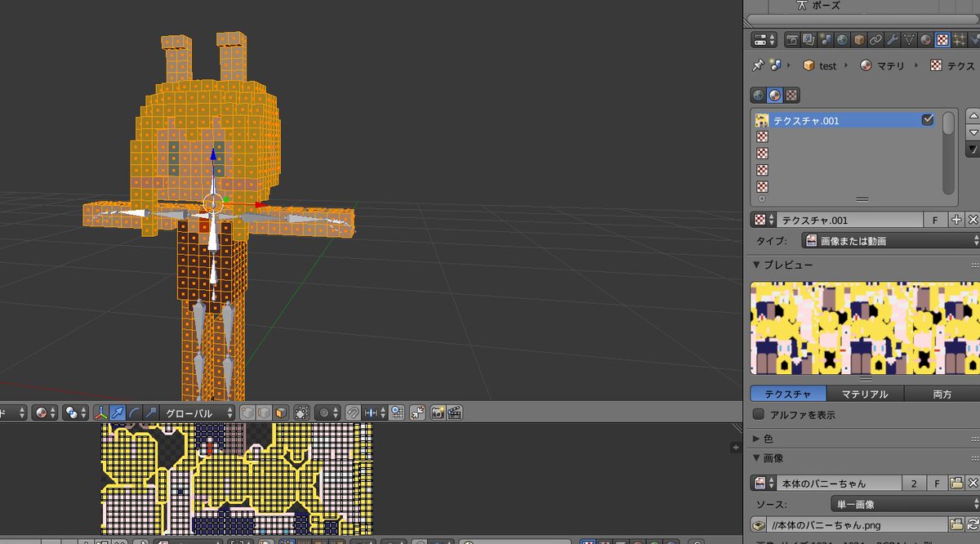Open the Modifiers wrench tab

(x=893, y=39)
